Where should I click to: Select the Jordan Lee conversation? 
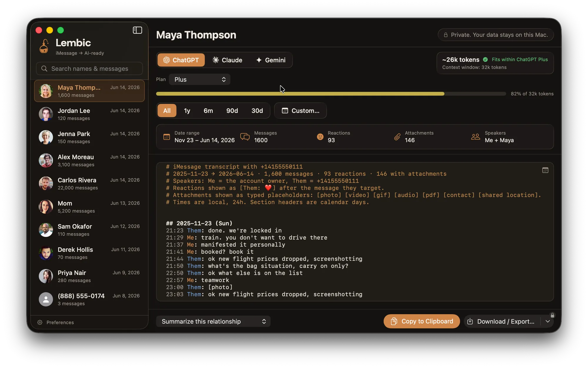pyautogui.click(x=89, y=114)
